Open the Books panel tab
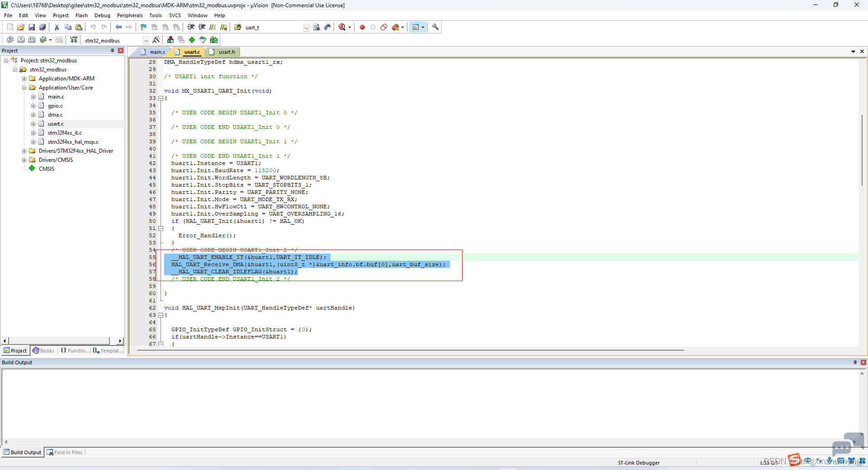 tap(43, 351)
